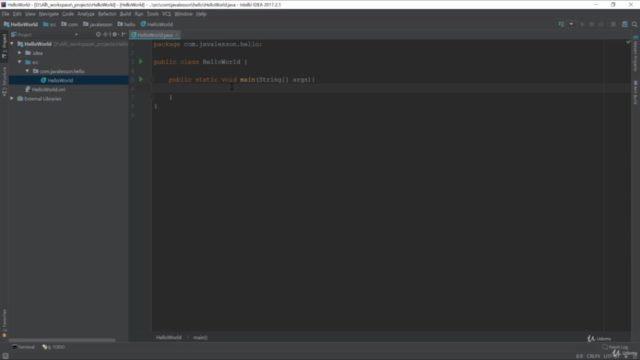Click Scroll from Source target icon

click(x=98, y=35)
